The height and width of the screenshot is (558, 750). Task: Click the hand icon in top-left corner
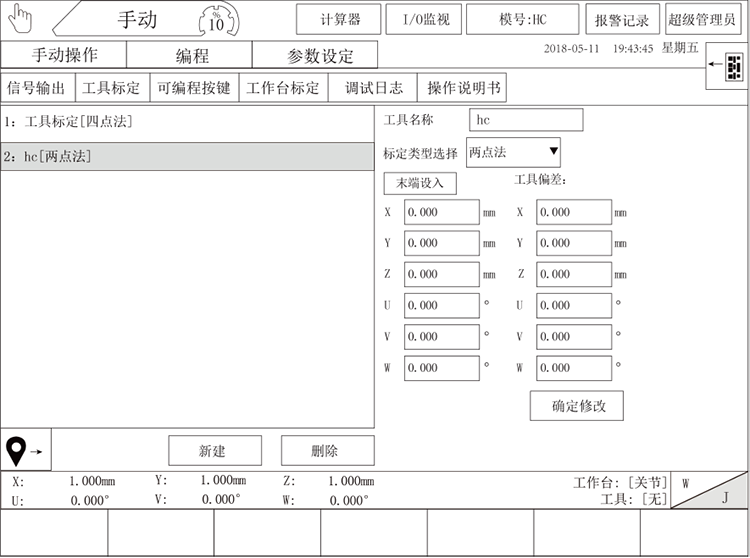[x=20, y=19]
